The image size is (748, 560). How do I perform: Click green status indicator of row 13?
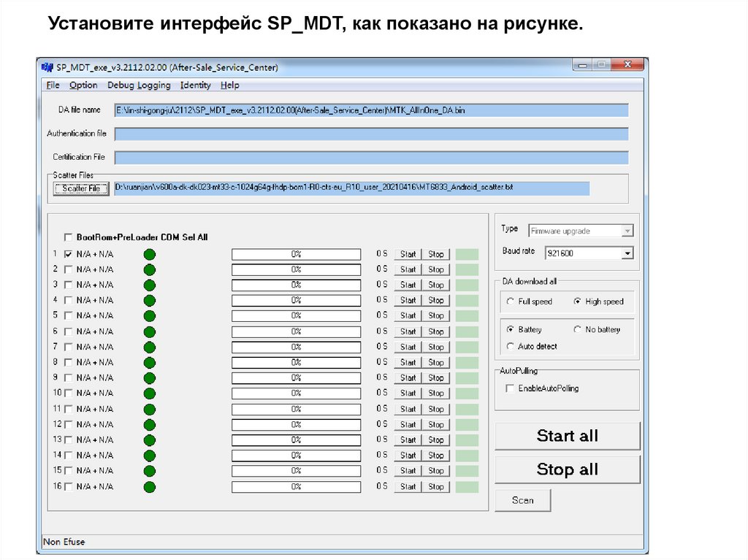149,440
